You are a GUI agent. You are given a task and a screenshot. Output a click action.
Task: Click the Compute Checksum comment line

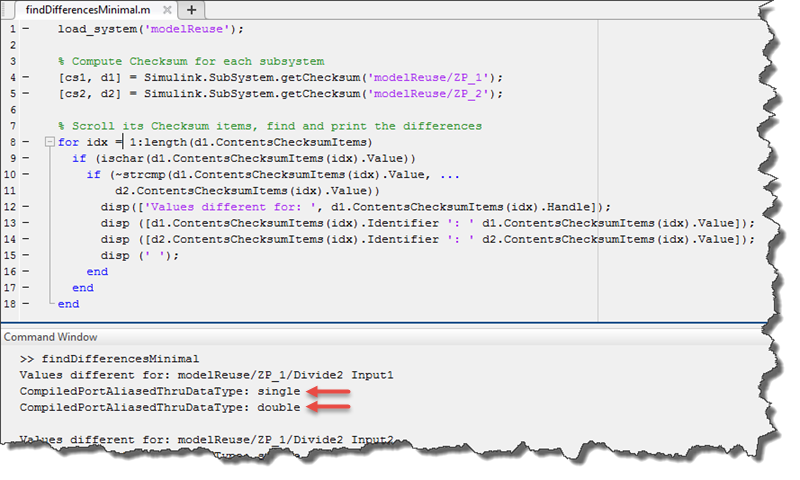coord(190,61)
